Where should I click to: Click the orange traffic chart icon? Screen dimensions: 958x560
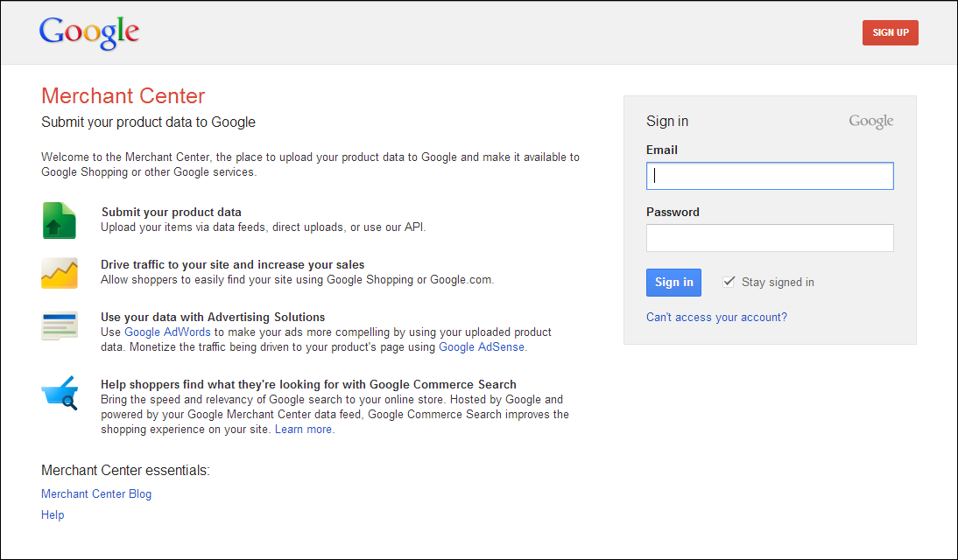[x=60, y=273]
